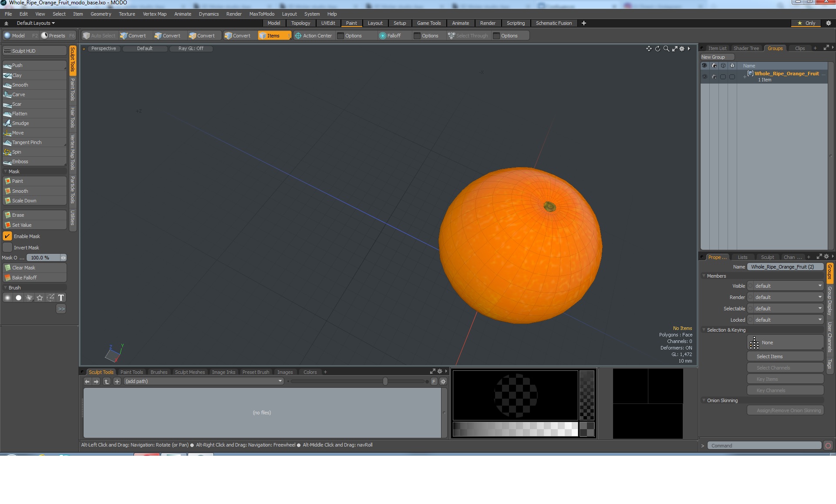Click the Clear Mask button

[x=24, y=268]
